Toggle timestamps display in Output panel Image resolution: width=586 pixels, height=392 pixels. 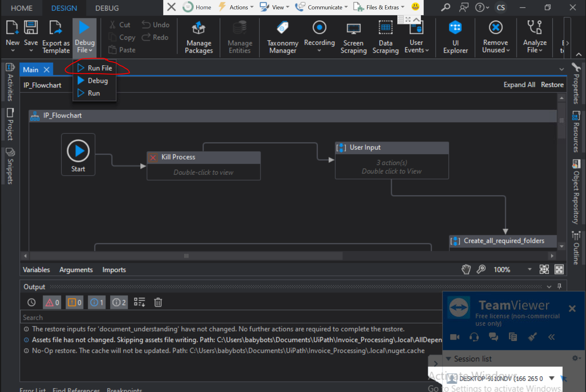point(31,302)
